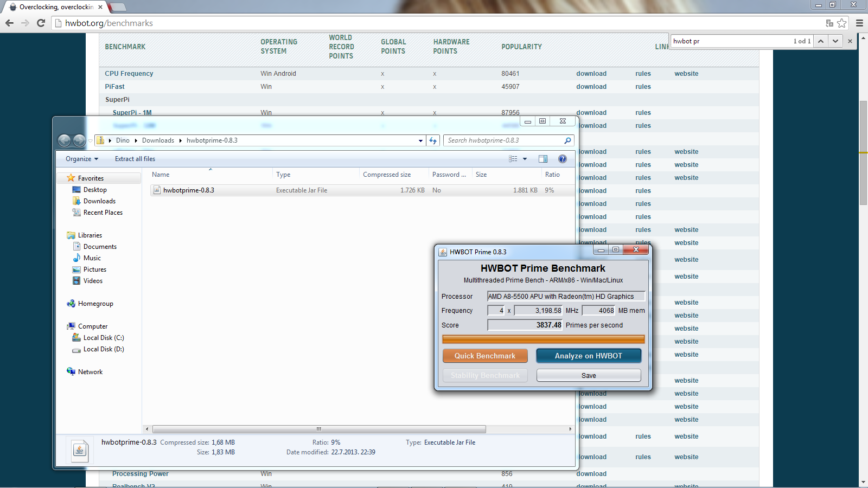Go to the previous find result
868x488 pixels.
coord(821,41)
